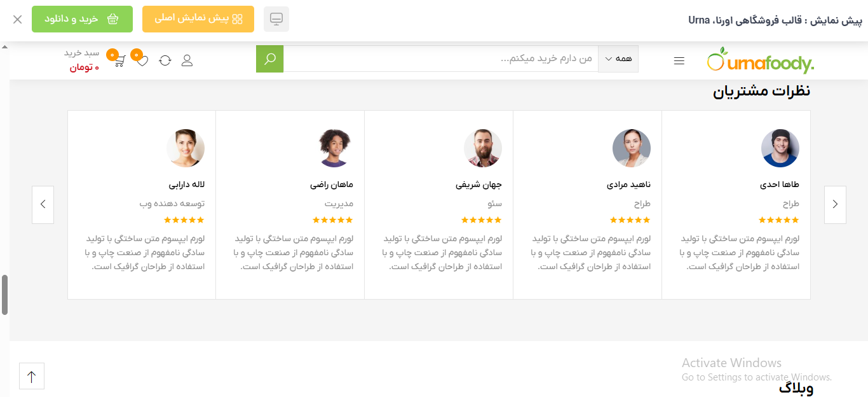Image resolution: width=868 pixels, height=397 pixels.
Task: Click the desktop preview monitor icon
Action: [276, 19]
